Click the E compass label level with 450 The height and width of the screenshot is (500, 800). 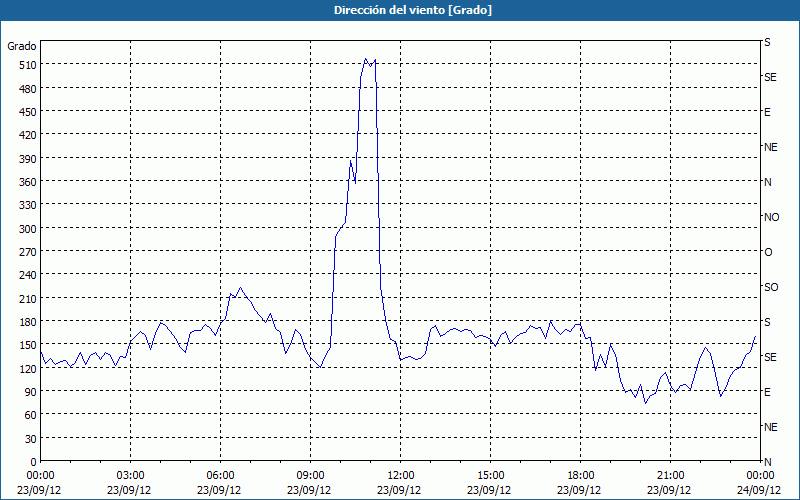click(767, 112)
